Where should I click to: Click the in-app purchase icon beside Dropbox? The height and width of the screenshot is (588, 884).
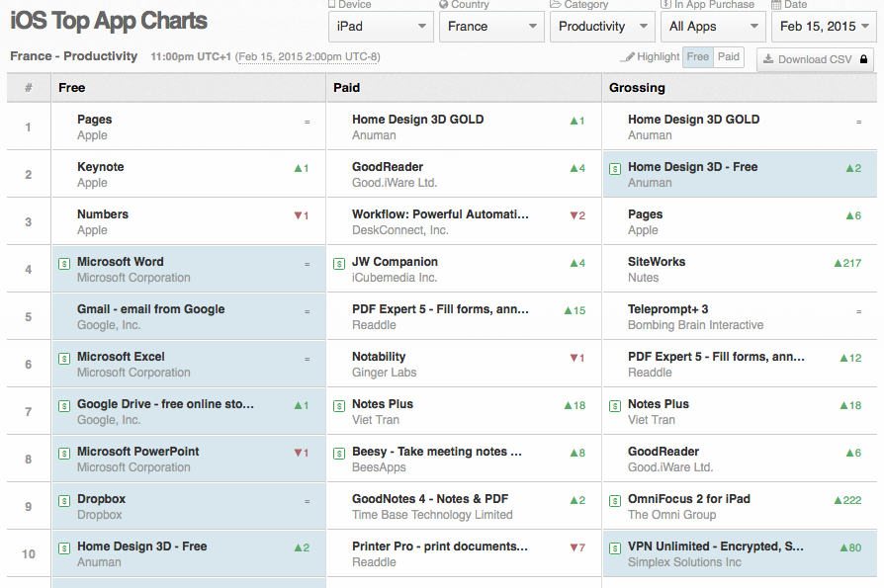point(64,501)
